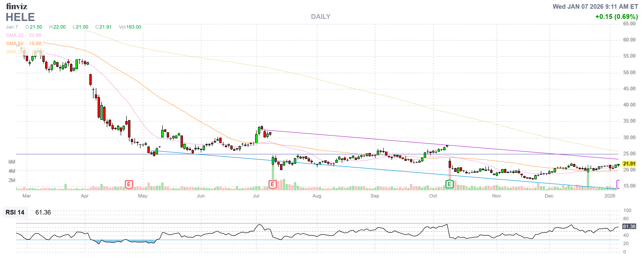Toggle the SMA 20 indicator label
The width and height of the screenshot is (644, 259).
[15, 35]
